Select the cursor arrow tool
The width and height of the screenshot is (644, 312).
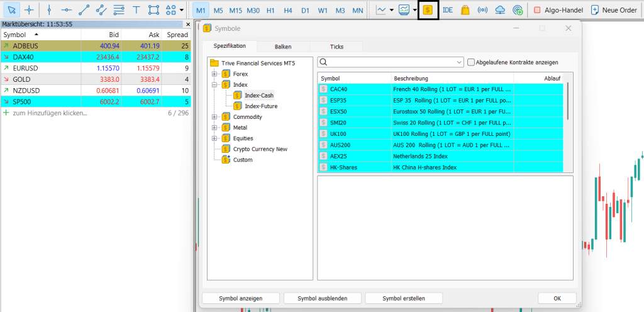pyautogui.click(x=11, y=10)
